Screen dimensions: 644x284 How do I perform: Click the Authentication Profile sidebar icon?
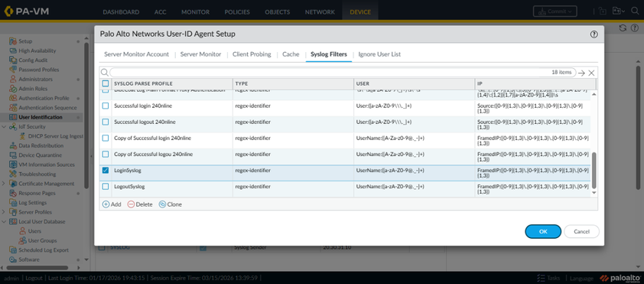[14, 98]
